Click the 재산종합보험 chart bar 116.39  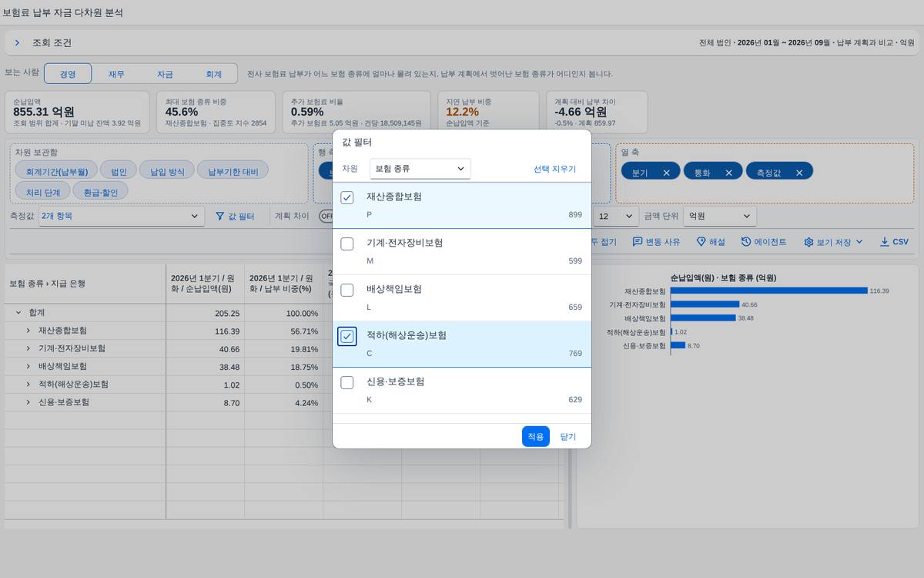[769, 291]
